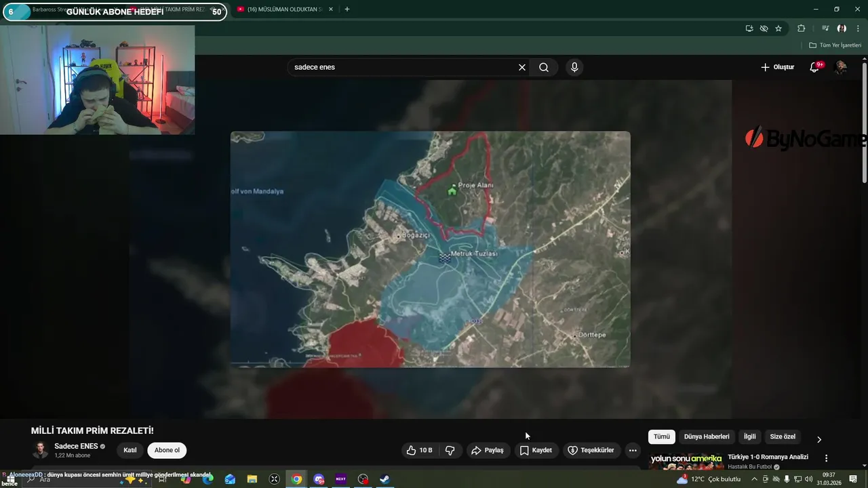This screenshot has height=488, width=868.
Task: Open Steam from the taskbar
Action: pos(384,479)
